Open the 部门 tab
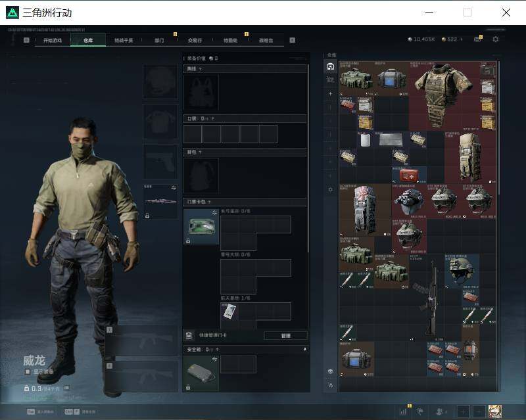This screenshot has width=526, height=420. pyautogui.click(x=159, y=40)
